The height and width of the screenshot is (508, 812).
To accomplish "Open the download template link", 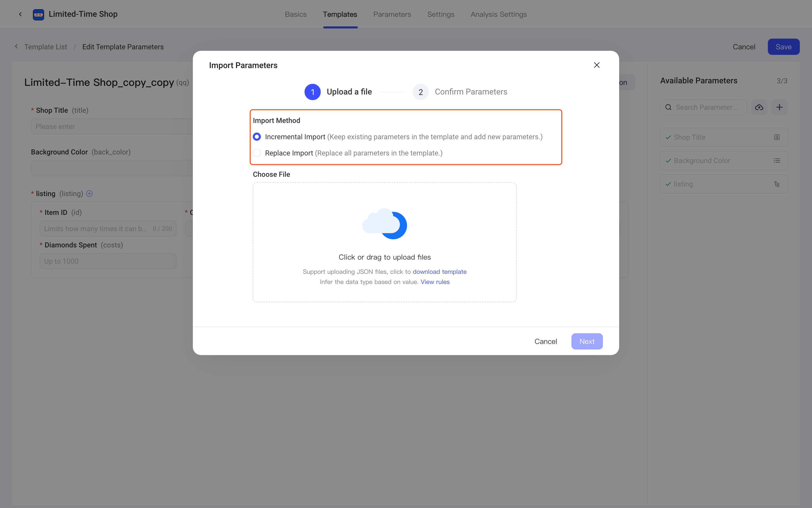I will click(x=439, y=272).
